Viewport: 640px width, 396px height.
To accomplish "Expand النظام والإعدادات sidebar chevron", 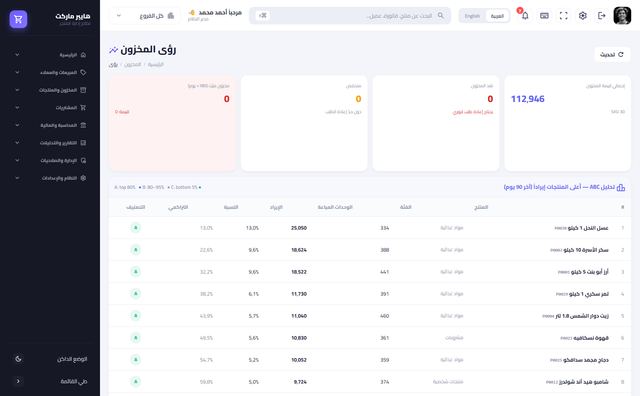I will click(17, 178).
